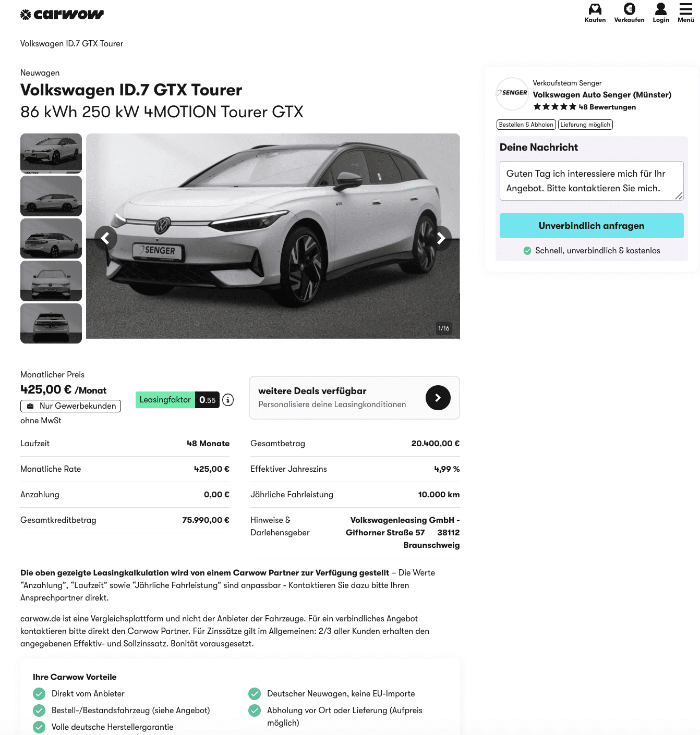Click the Volkswagen ID.7 GTX Tourer breadcrumb
The image size is (700, 735).
(71, 44)
